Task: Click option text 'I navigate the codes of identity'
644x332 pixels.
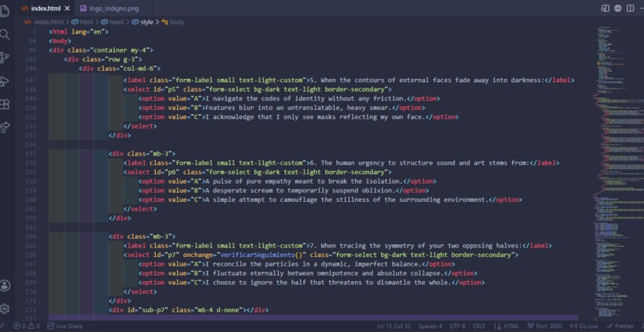Action: (307, 99)
